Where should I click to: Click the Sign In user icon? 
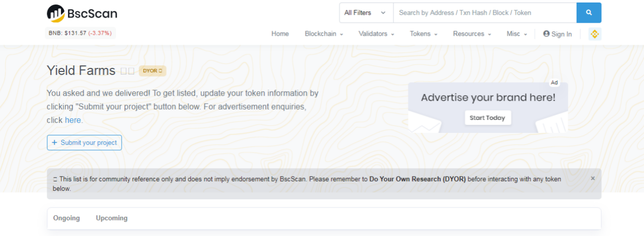click(546, 34)
